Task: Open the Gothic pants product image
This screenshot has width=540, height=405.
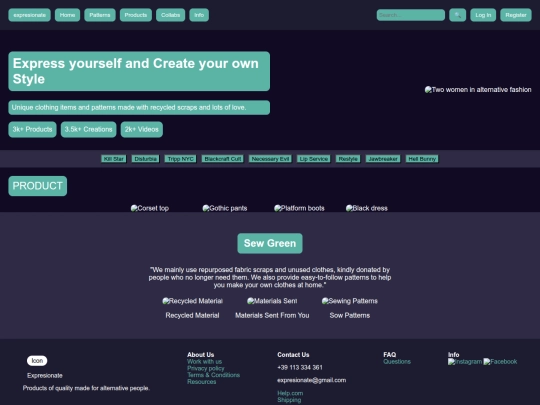Action: [x=225, y=208]
